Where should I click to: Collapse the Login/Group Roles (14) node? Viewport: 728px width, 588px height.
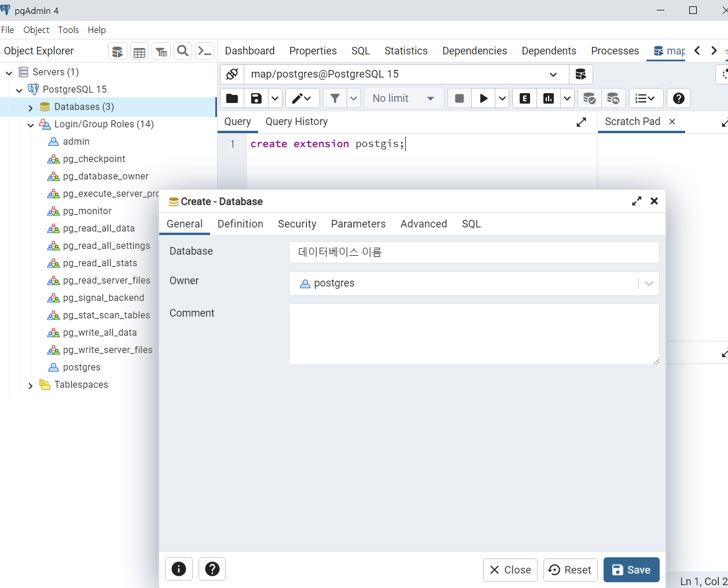tap(31, 125)
